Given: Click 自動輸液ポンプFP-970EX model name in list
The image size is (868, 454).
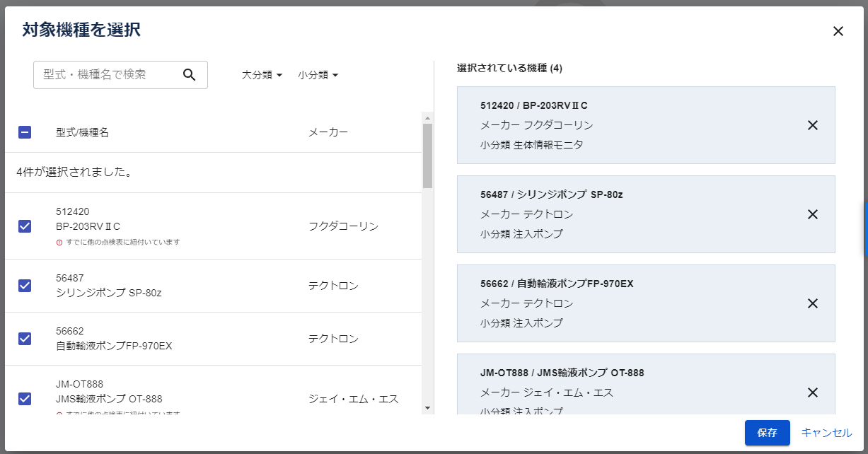Looking at the screenshot, I should (x=114, y=346).
